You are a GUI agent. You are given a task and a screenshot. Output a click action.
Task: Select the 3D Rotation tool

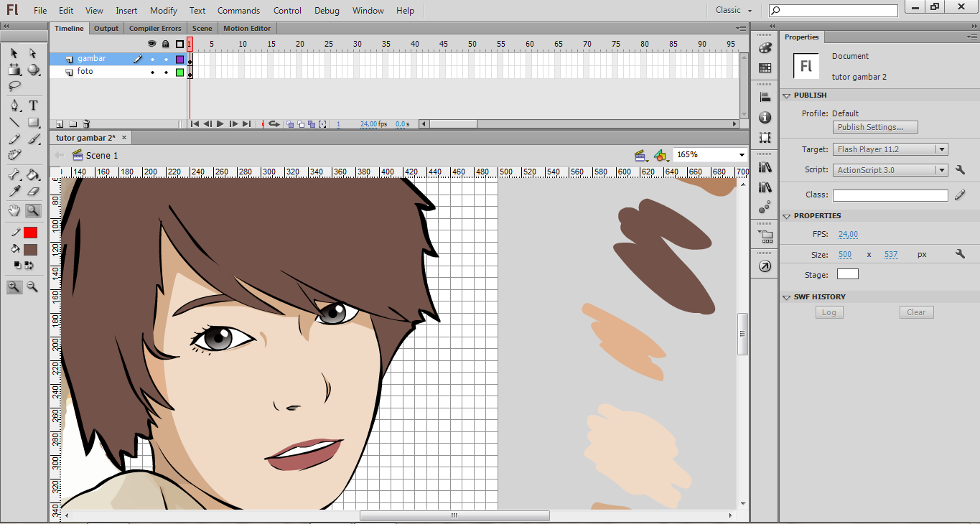pos(33,70)
